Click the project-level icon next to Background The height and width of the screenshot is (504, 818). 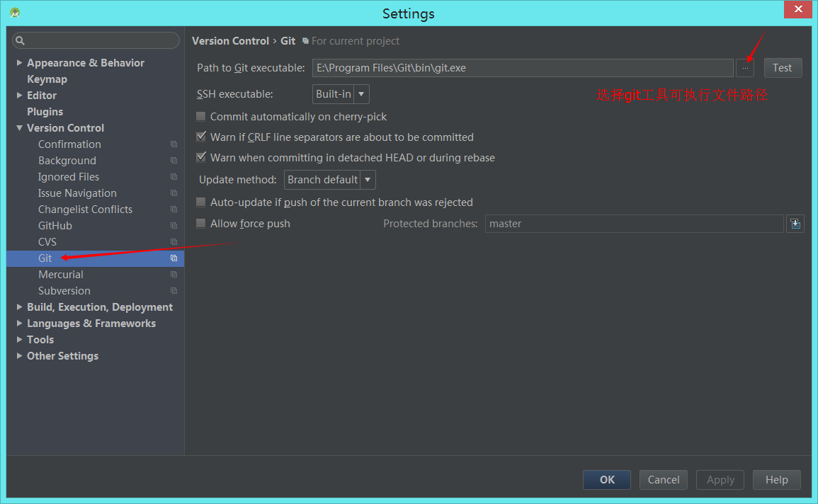pyautogui.click(x=174, y=161)
